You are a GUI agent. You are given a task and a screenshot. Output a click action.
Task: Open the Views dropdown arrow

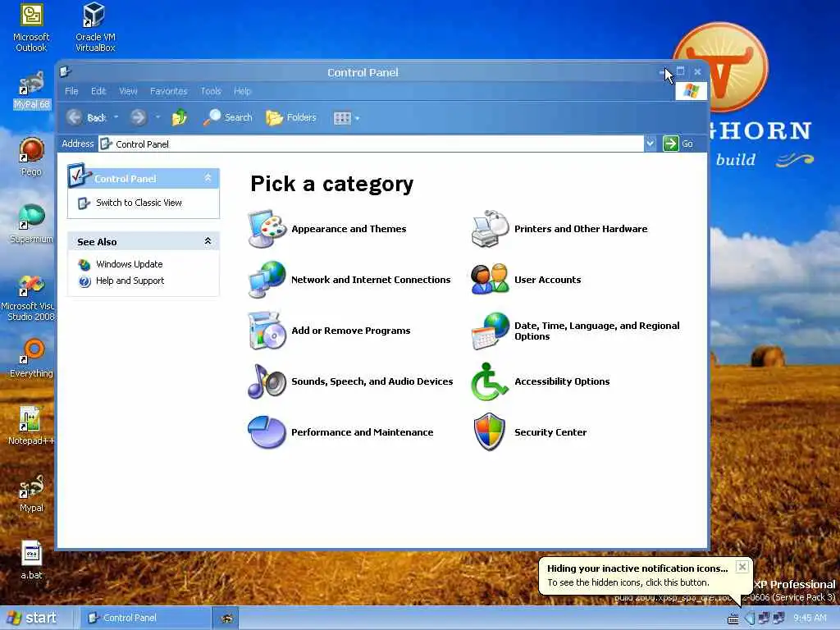point(357,118)
